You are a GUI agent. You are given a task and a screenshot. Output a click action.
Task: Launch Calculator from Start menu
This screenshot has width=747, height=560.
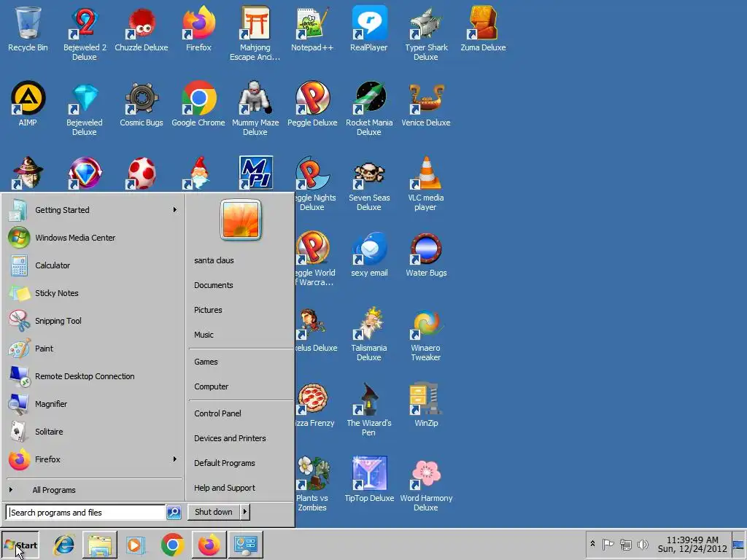pos(94,265)
